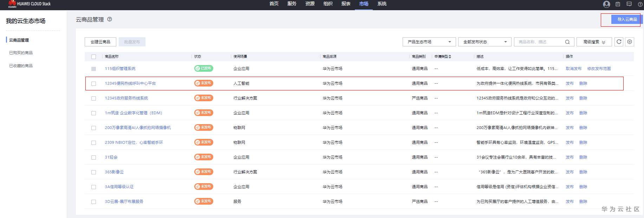Refresh the cloud product list

point(619,42)
